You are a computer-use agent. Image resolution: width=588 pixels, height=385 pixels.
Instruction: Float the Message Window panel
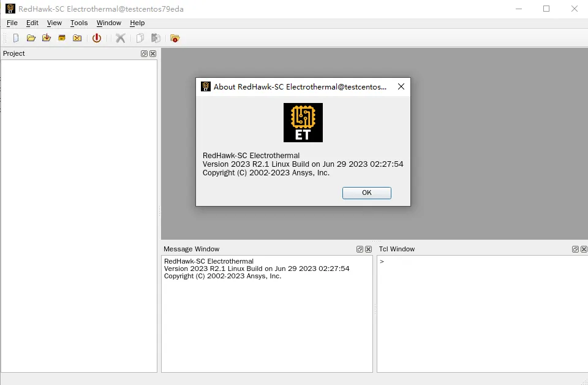click(x=360, y=249)
